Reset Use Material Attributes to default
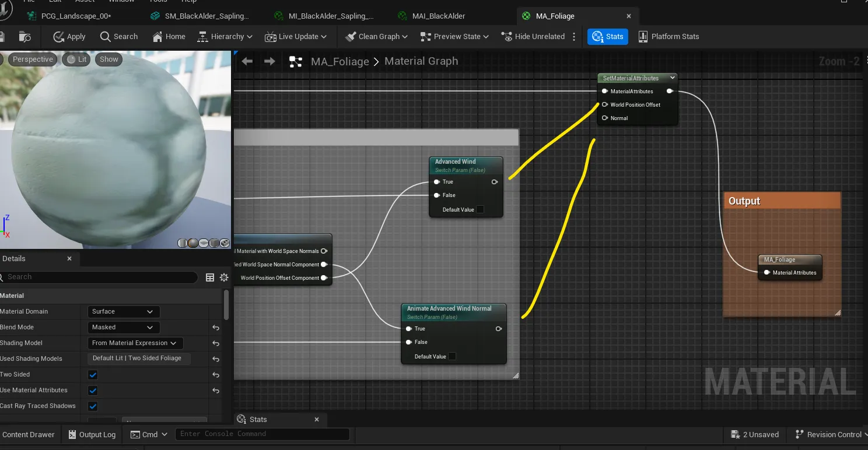 216,391
